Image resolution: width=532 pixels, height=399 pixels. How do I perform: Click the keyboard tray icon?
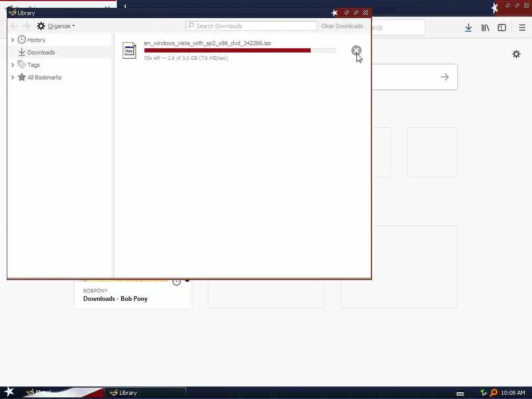[x=460, y=393]
